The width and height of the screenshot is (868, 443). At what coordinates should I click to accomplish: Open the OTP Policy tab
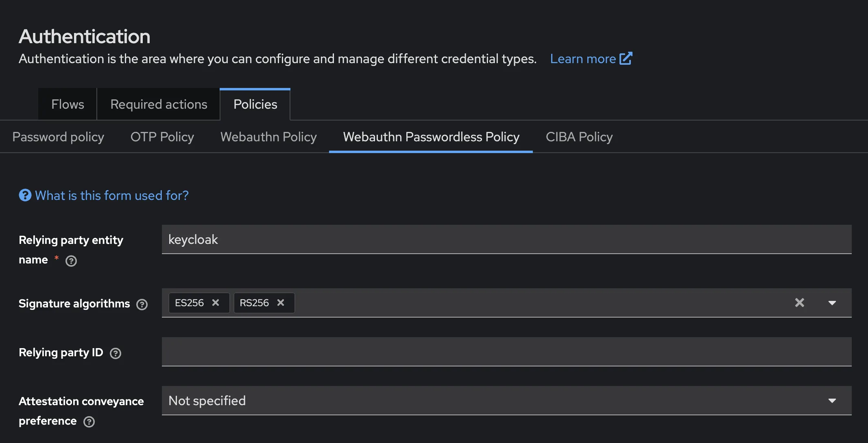click(x=162, y=137)
